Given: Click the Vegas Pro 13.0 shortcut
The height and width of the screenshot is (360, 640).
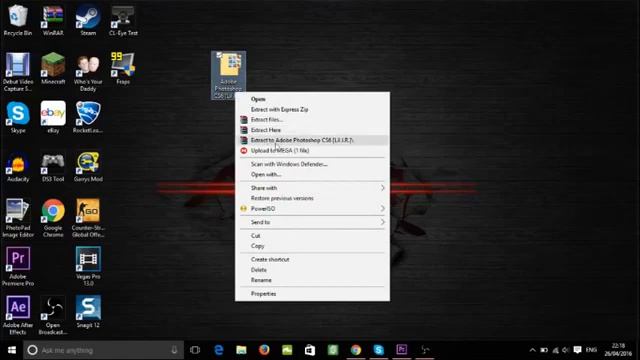Looking at the screenshot, I should [x=88, y=266].
